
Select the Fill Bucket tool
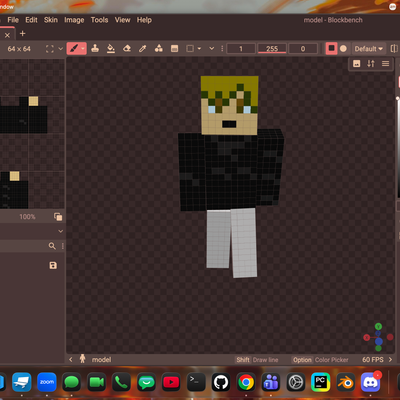(x=111, y=49)
